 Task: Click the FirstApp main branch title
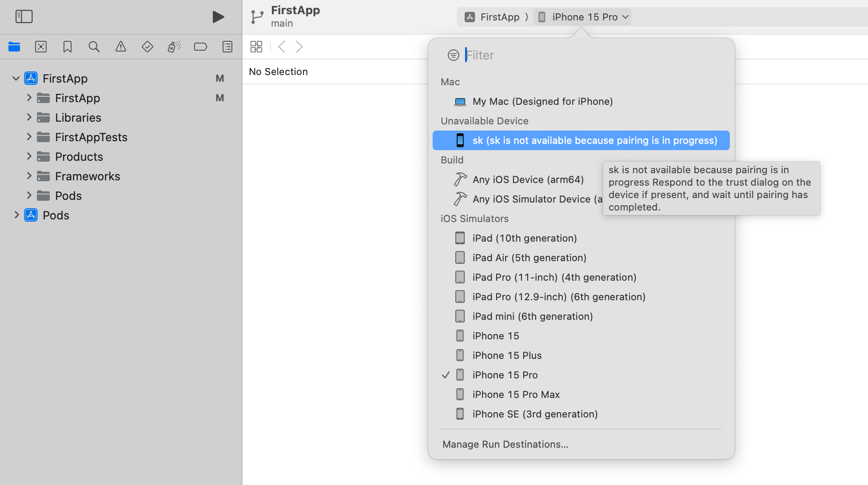tap(295, 16)
